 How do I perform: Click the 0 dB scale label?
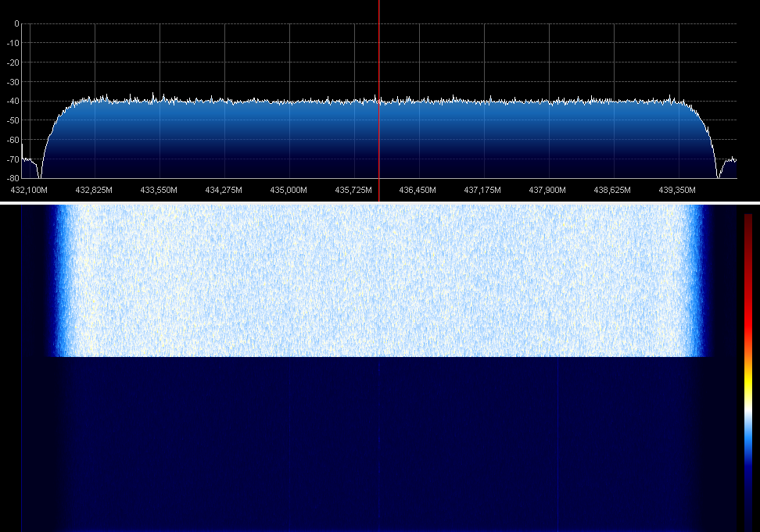point(17,23)
